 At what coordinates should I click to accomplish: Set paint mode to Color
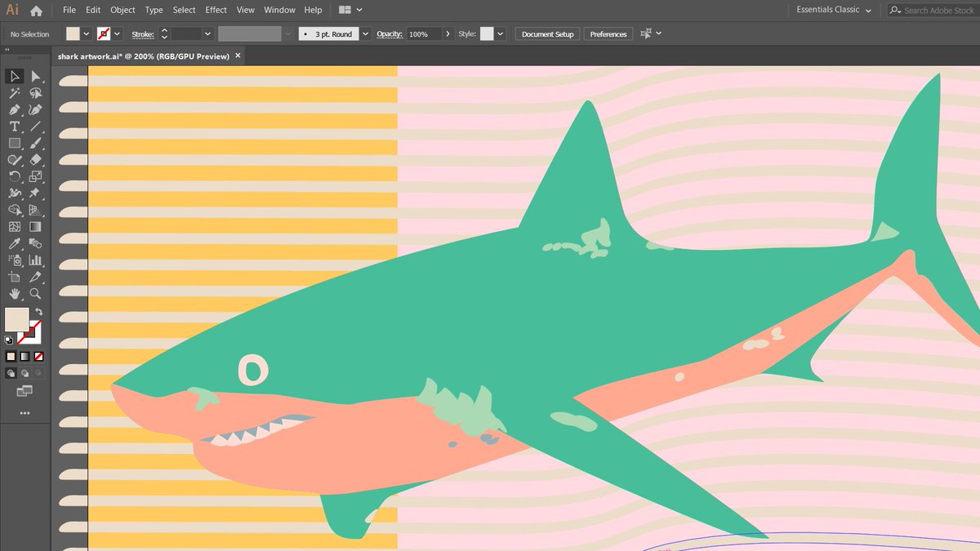click(x=11, y=357)
